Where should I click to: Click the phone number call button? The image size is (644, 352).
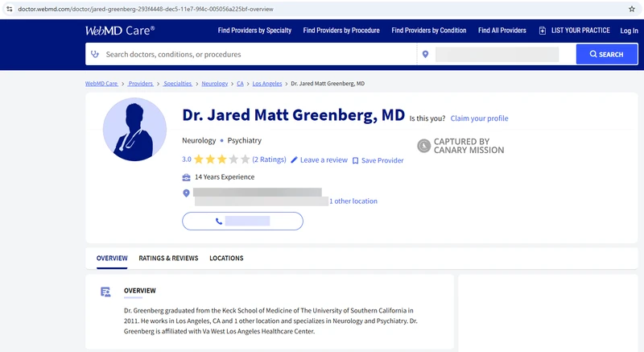click(x=243, y=221)
